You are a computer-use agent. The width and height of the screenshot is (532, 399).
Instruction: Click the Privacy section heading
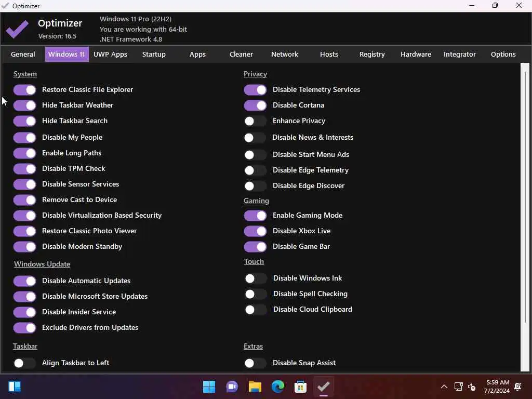pyautogui.click(x=255, y=74)
